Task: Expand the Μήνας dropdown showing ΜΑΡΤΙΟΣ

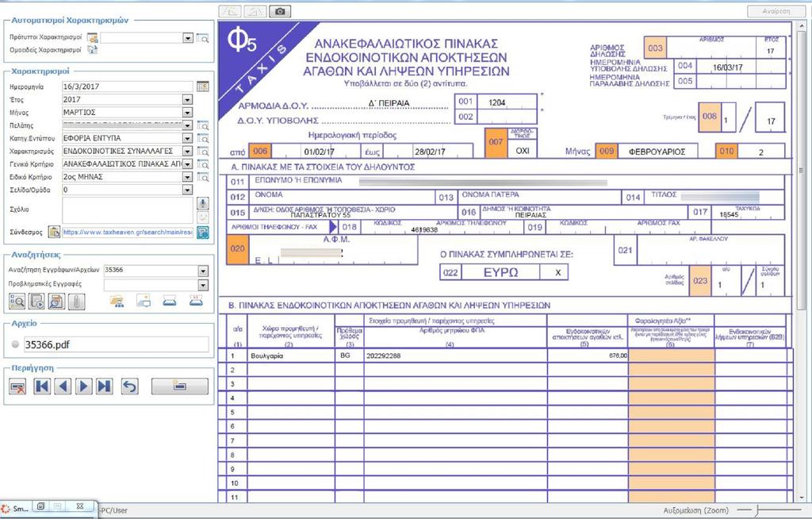Action: point(187,113)
